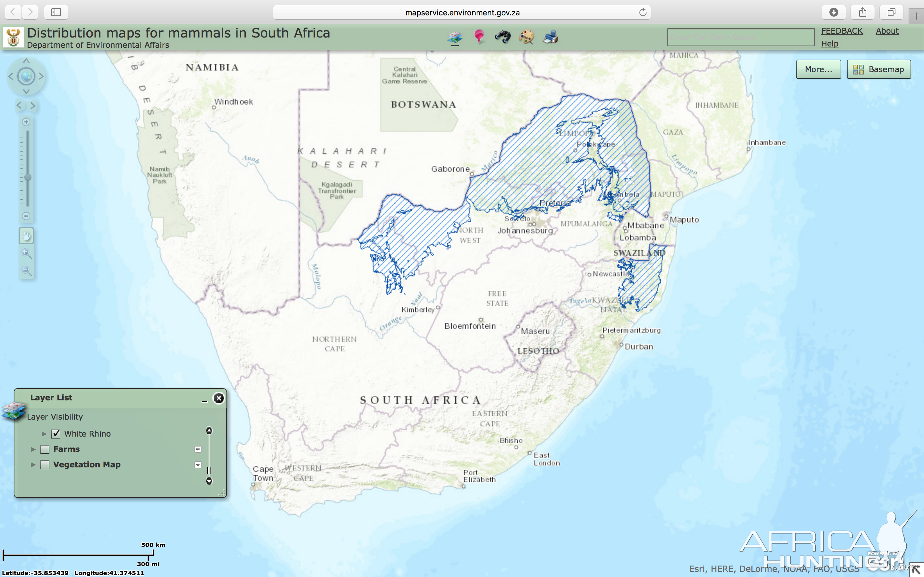Click the palette color tool icon
This screenshot has height=577, width=924.
526,37
